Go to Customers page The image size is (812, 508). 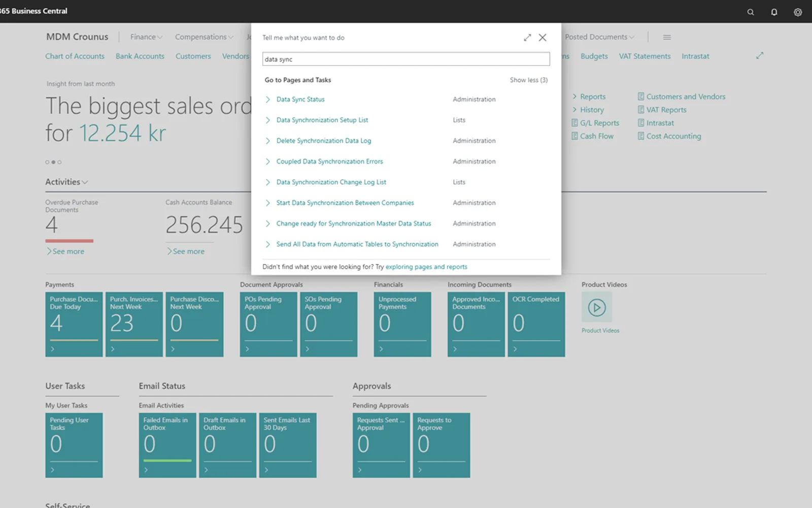click(193, 56)
